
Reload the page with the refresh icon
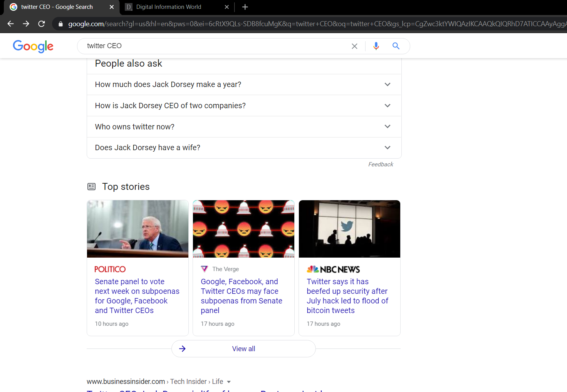coord(41,23)
